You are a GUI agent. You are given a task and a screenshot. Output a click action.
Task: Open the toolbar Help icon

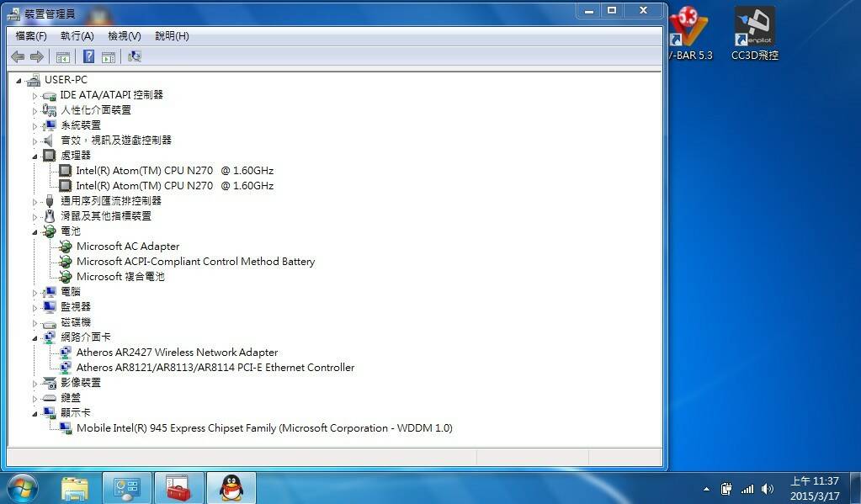click(x=88, y=56)
